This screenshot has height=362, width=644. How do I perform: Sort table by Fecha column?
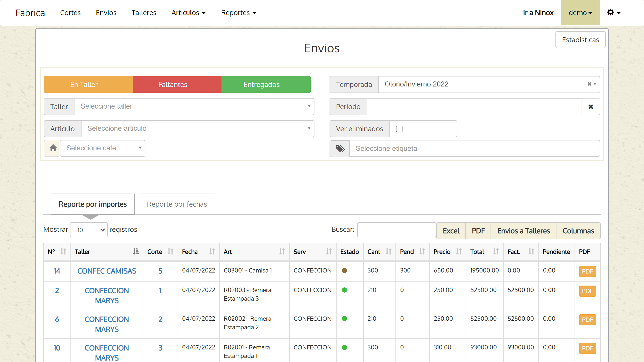[199, 252]
